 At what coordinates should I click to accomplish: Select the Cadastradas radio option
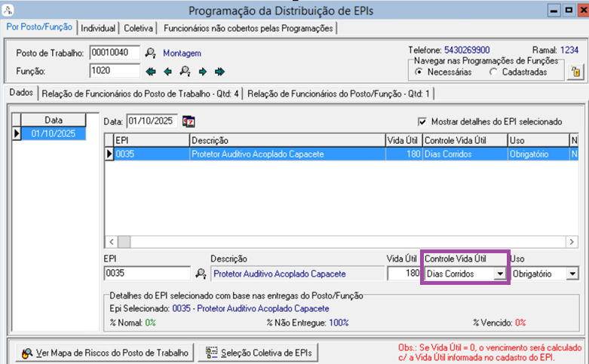493,72
